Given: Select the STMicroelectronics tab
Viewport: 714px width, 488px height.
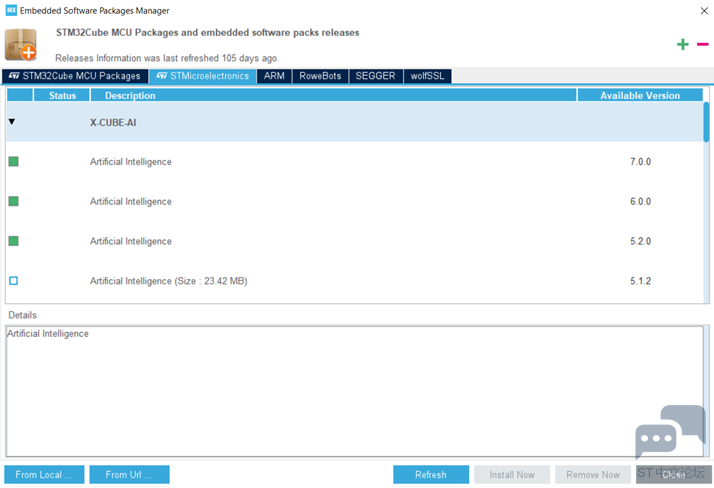Looking at the screenshot, I should [203, 76].
